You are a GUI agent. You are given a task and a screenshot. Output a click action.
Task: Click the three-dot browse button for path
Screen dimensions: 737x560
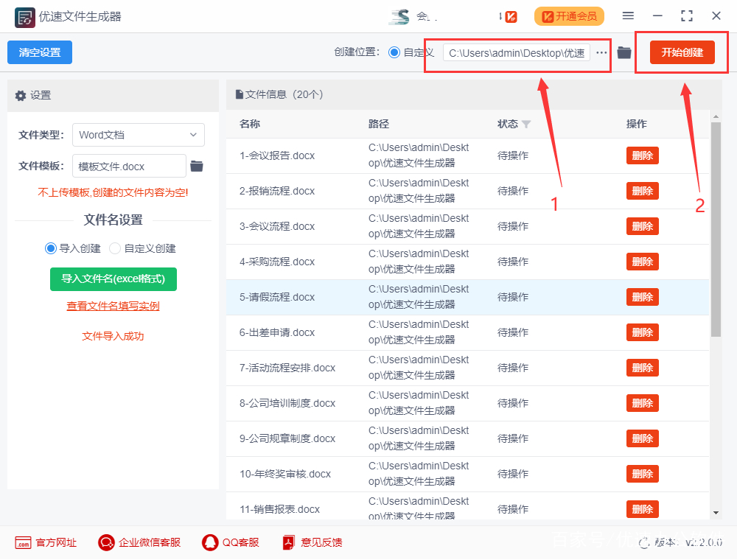click(x=601, y=52)
